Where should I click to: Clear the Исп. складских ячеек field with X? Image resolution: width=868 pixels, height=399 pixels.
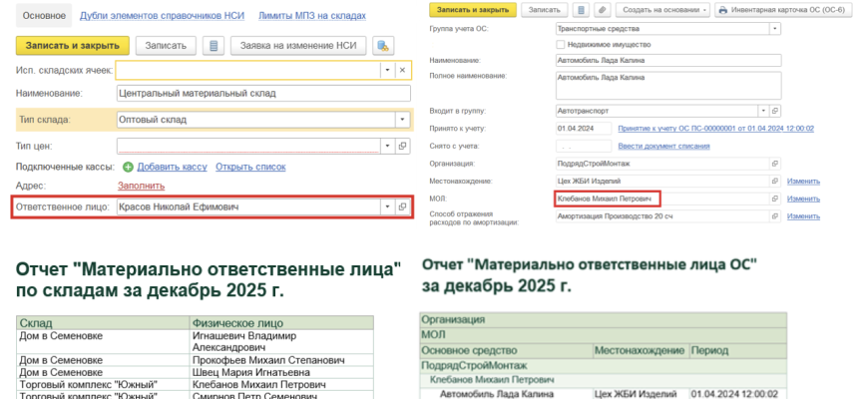click(x=402, y=71)
